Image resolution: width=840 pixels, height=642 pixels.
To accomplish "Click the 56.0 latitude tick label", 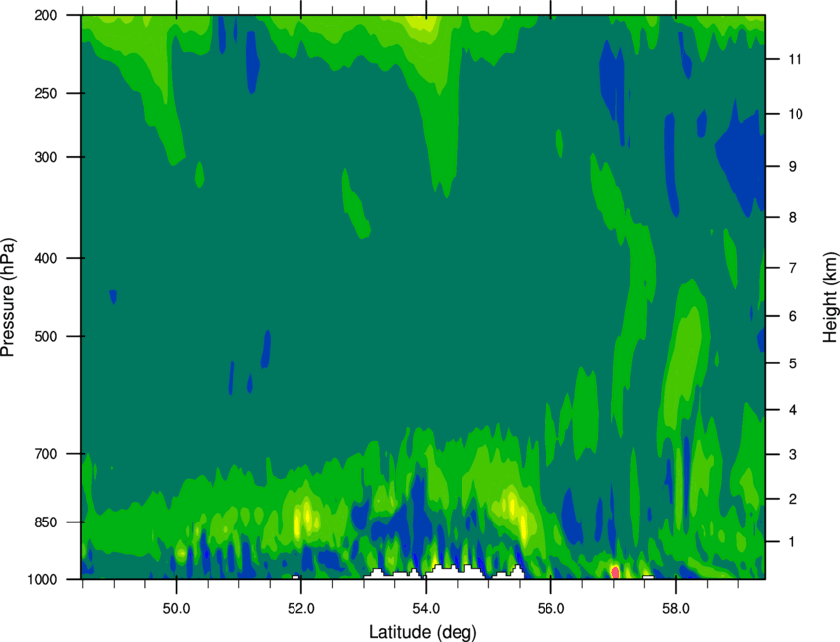I will coord(551,609).
